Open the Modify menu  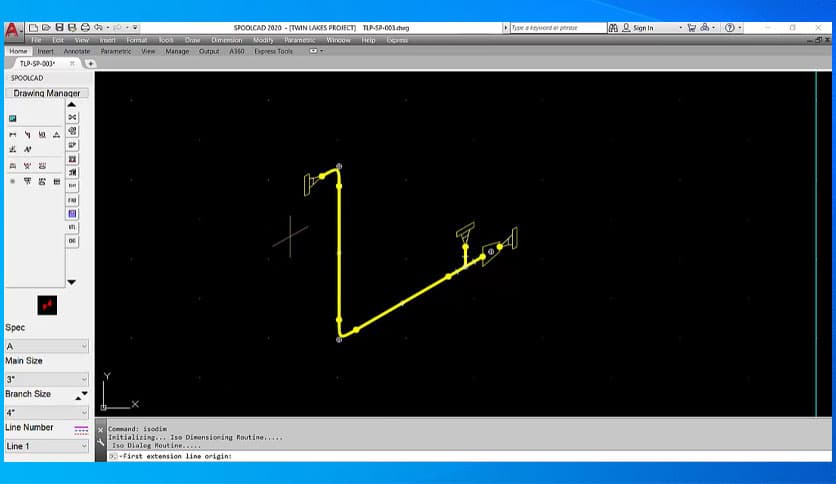click(x=263, y=40)
